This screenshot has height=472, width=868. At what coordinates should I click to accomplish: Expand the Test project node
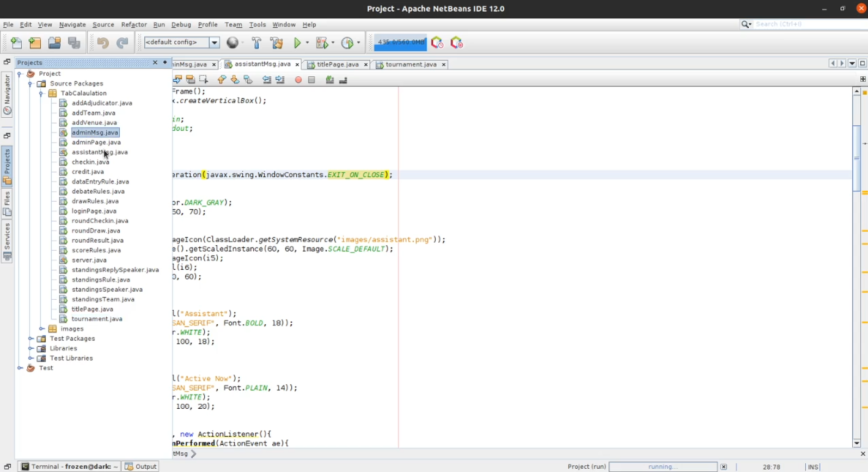tap(20, 368)
